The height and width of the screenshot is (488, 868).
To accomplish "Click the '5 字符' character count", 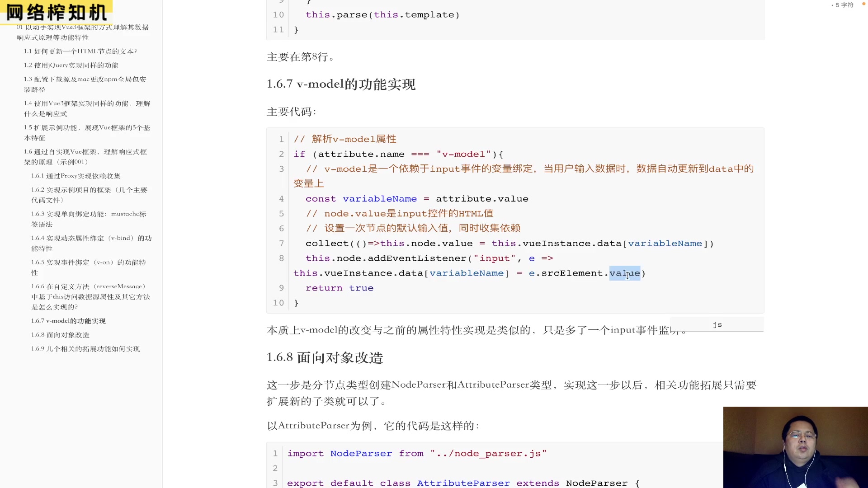I will click(844, 5).
